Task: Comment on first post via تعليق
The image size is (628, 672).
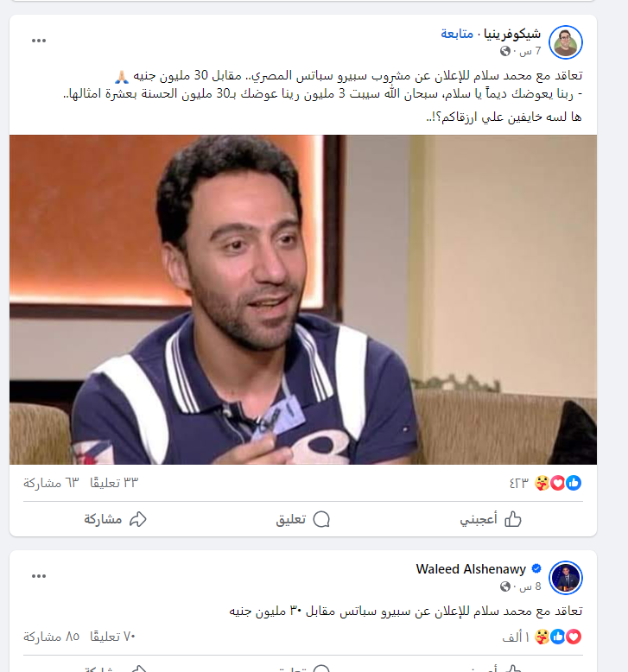Action: 302,519
